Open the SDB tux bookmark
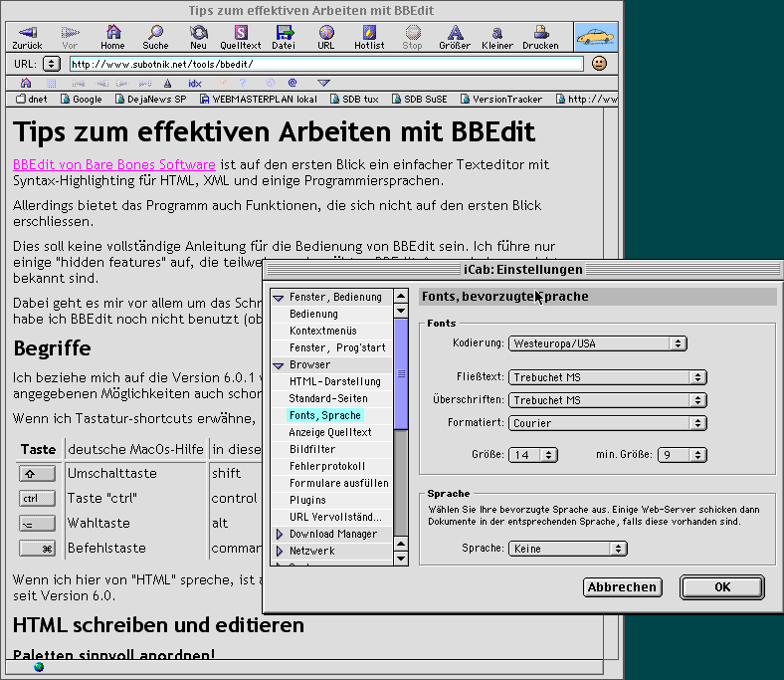Screen dimensions: 784x680 tap(354, 100)
